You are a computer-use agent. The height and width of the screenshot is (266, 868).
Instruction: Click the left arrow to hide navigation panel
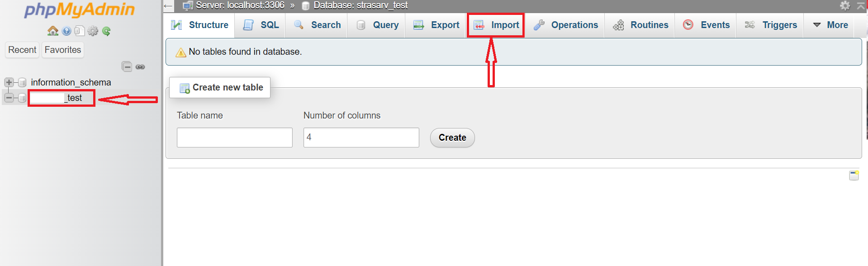pyautogui.click(x=168, y=6)
